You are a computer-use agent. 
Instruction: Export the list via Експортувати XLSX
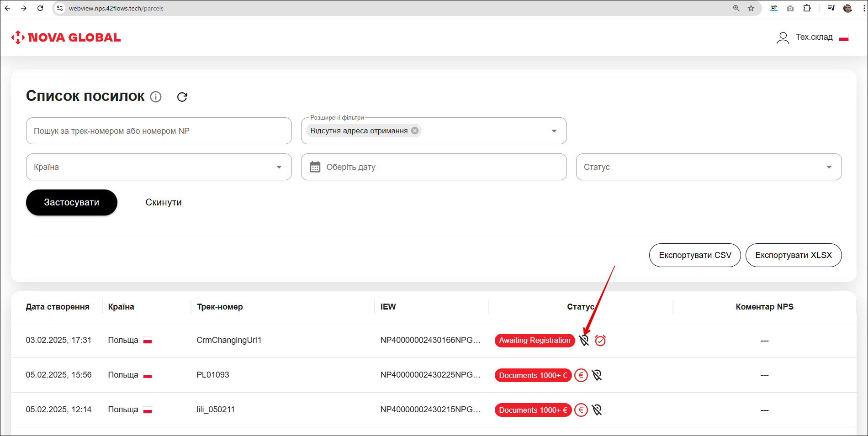point(793,255)
